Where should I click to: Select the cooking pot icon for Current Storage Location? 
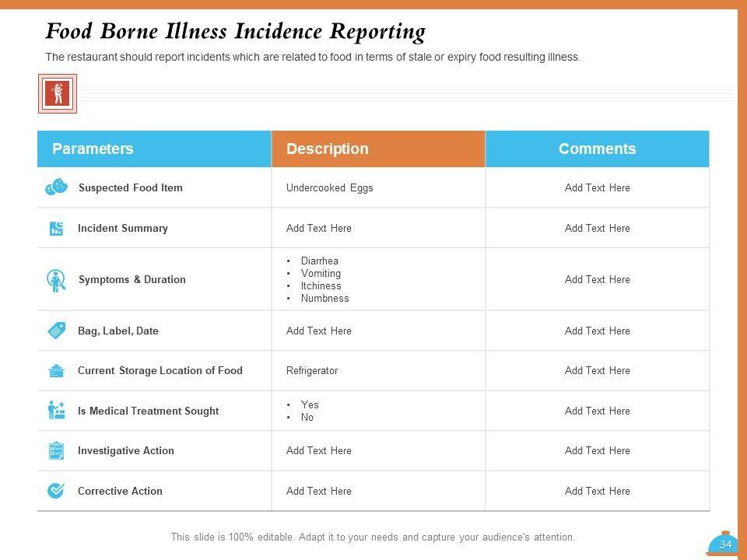click(x=56, y=370)
